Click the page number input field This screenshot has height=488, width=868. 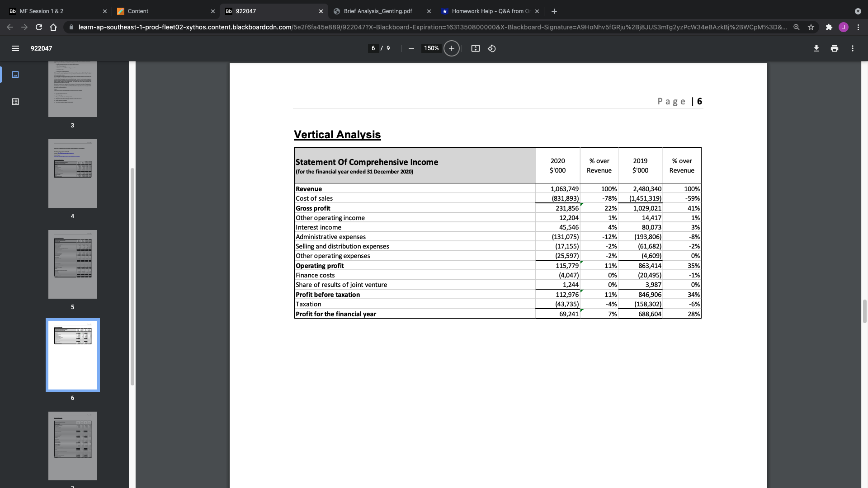pyautogui.click(x=373, y=48)
